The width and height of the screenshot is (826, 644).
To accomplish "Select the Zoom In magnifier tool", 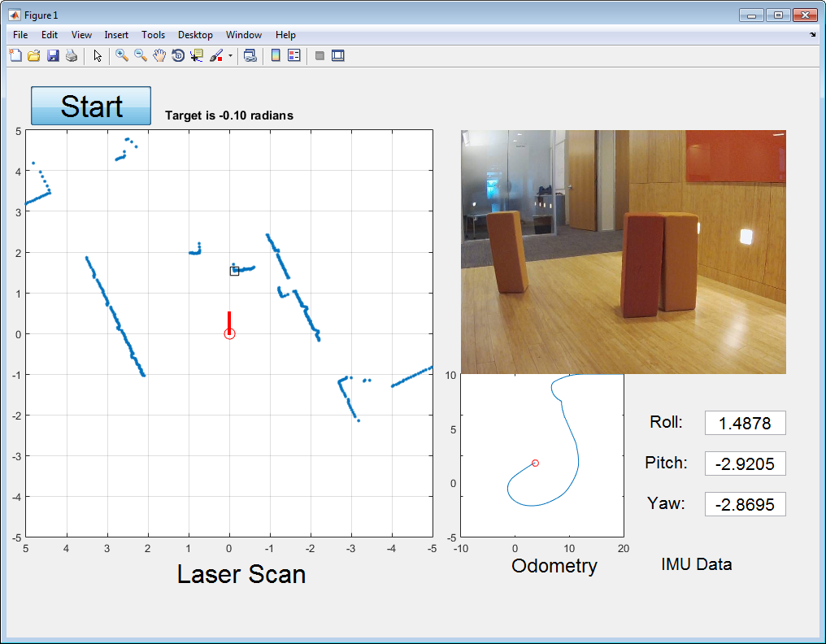I will tap(122, 55).
